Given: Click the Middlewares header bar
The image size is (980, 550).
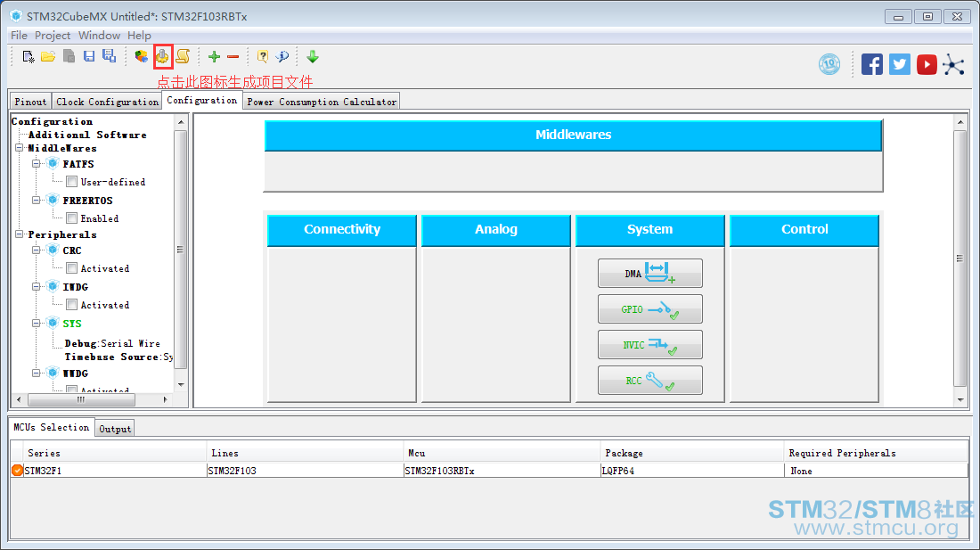Looking at the screenshot, I should click(x=573, y=135).
